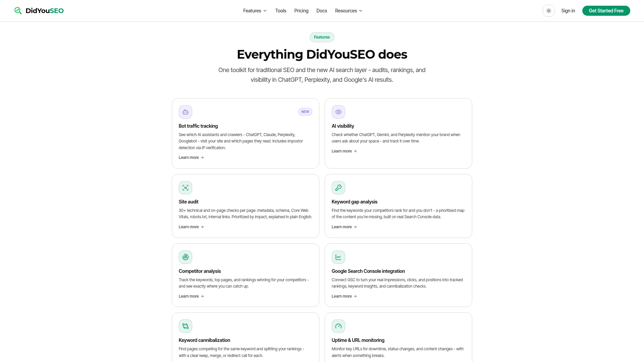Open Learn more for Google Search Console integration
This screenshot has width=644, height=362.
click(x=344, y=296)
